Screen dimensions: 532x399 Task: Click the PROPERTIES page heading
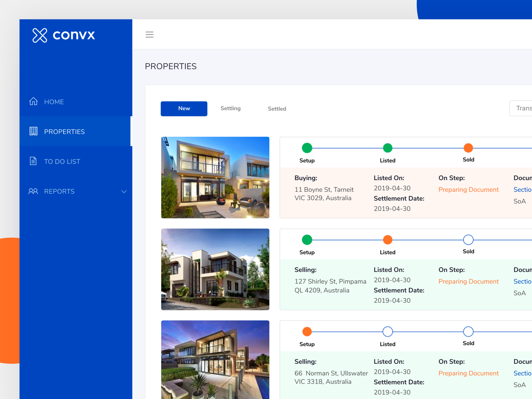171,66
